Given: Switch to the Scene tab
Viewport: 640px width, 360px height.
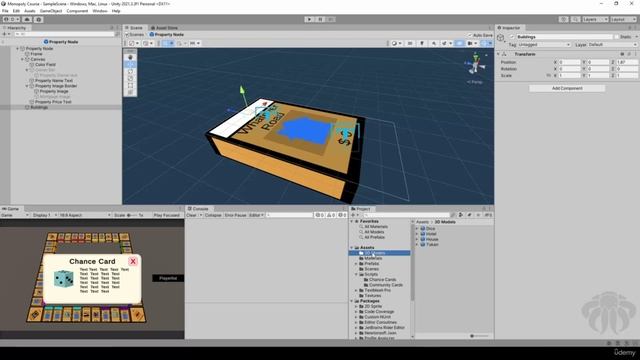Looking at the screenshot, I should point(134,28).
